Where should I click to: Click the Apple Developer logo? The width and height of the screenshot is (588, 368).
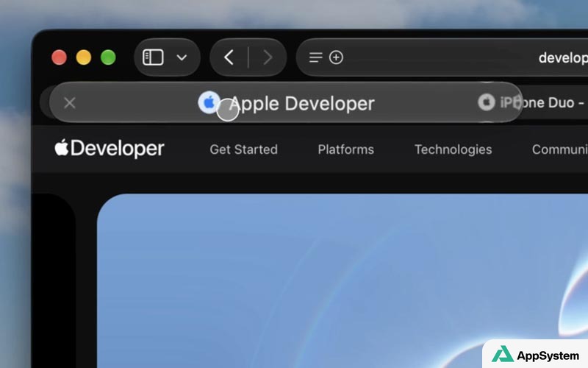(x=109, y=148)
